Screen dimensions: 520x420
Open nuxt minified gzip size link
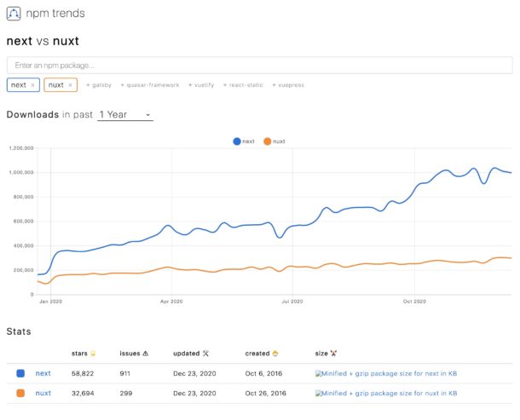click(386, 394)
